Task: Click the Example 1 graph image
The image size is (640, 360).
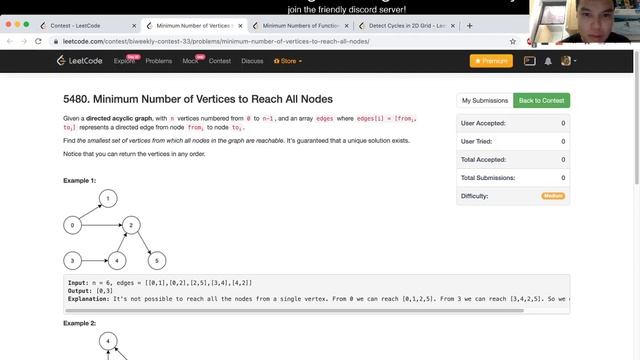Action: point(115,229)
